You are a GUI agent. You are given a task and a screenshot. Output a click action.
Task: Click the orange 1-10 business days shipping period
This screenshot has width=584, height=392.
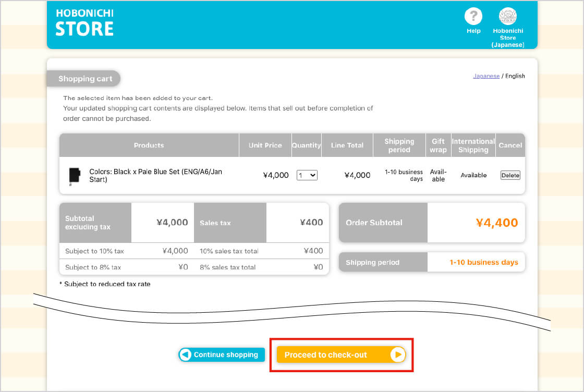click(483, 263)
